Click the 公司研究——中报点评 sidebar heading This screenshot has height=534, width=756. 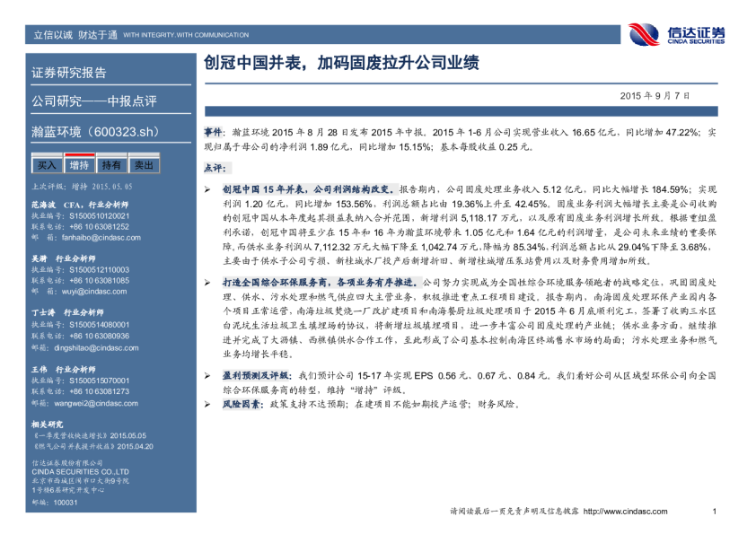pos(94,101)
